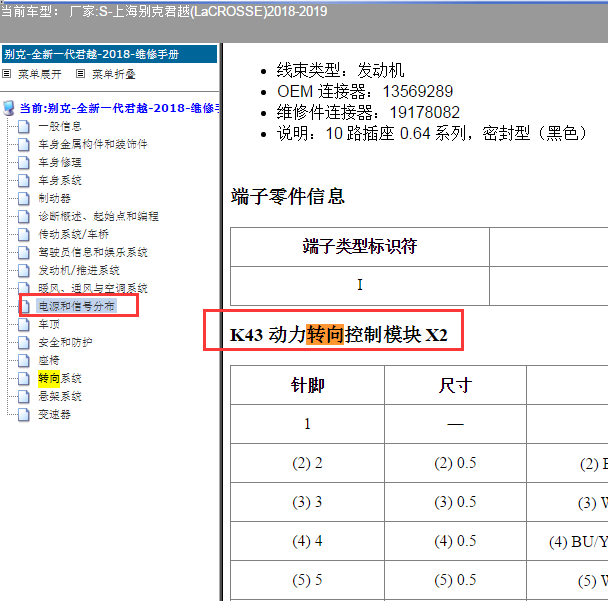Click the K43 动力转向控制模块 X2 heading
Viewport: 608px width, 601px height.
coord(339,335)
